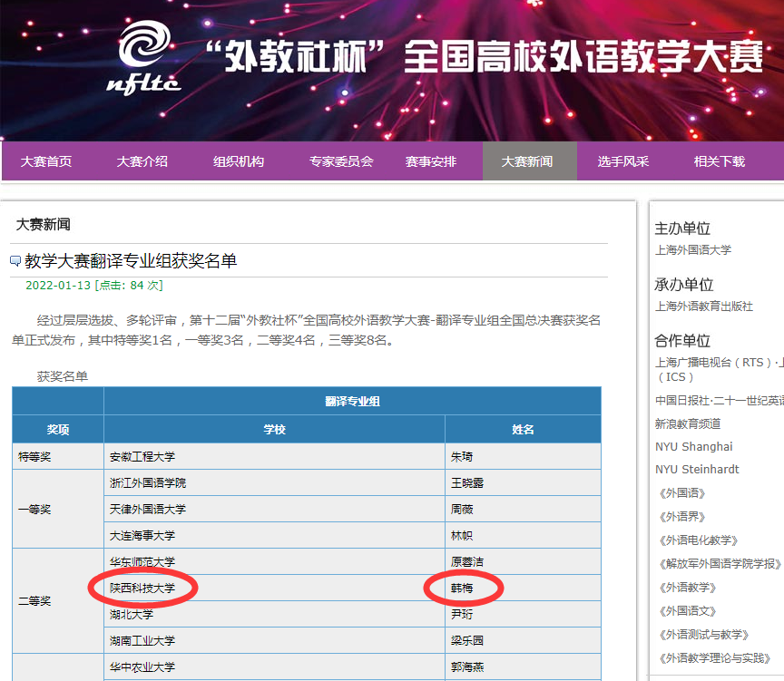Image resolution: width=784 pixels, height=681 pixels.
Task: Open the 大赛首页 menu item
Action: 46,161
